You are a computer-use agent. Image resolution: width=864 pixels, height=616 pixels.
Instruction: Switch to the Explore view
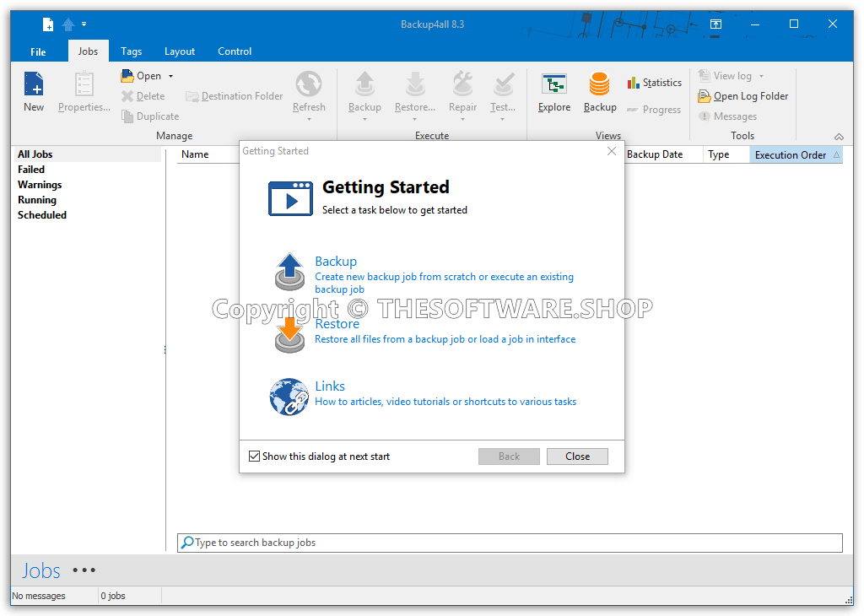tap(554, 92)
